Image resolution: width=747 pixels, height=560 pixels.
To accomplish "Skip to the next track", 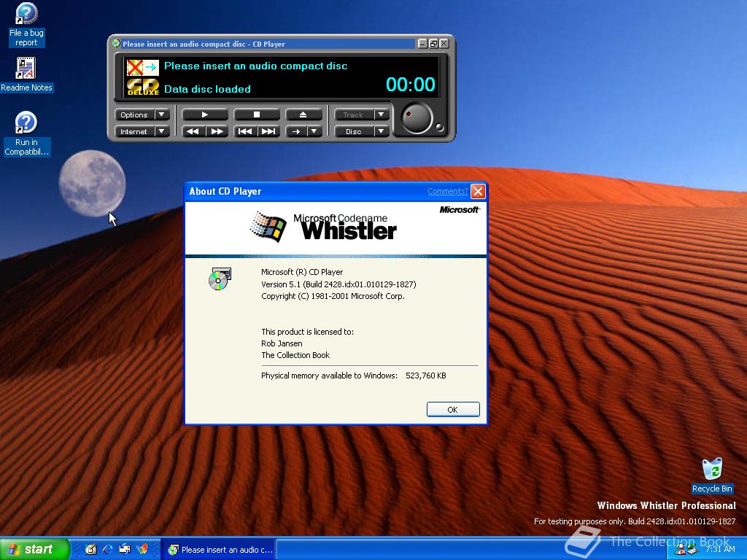I will pyautogui.click(x=268, y=131).
